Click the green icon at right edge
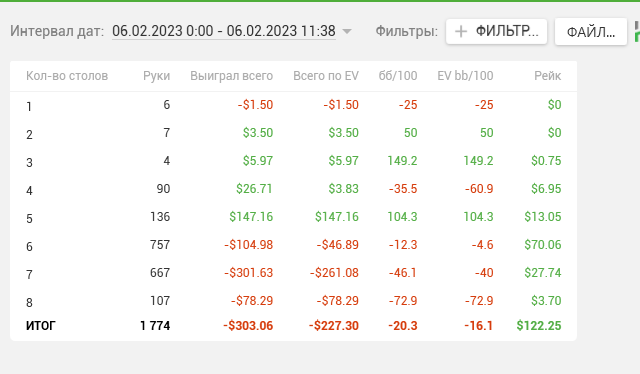This screenshot has height=374, width=640. (637, 31)
